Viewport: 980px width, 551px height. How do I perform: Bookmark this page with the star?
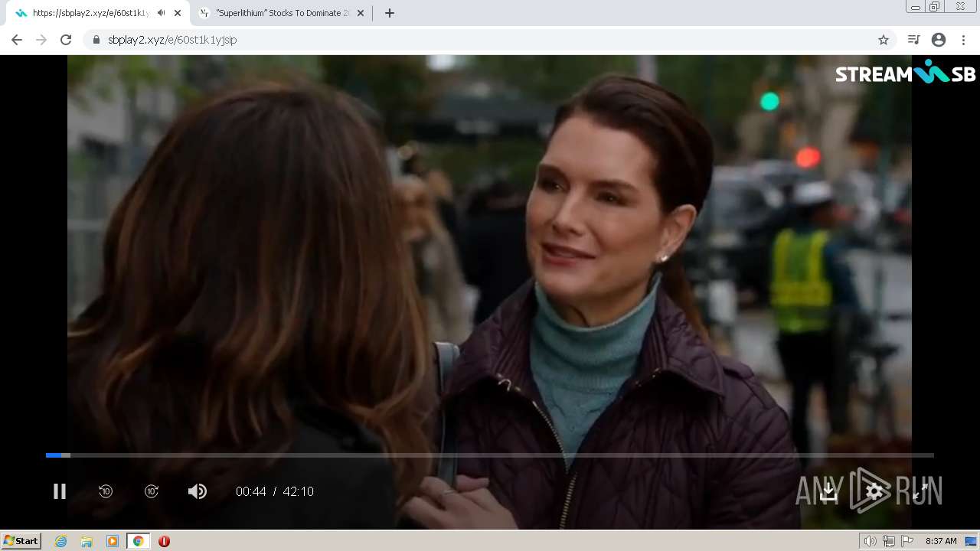point(884,40)
